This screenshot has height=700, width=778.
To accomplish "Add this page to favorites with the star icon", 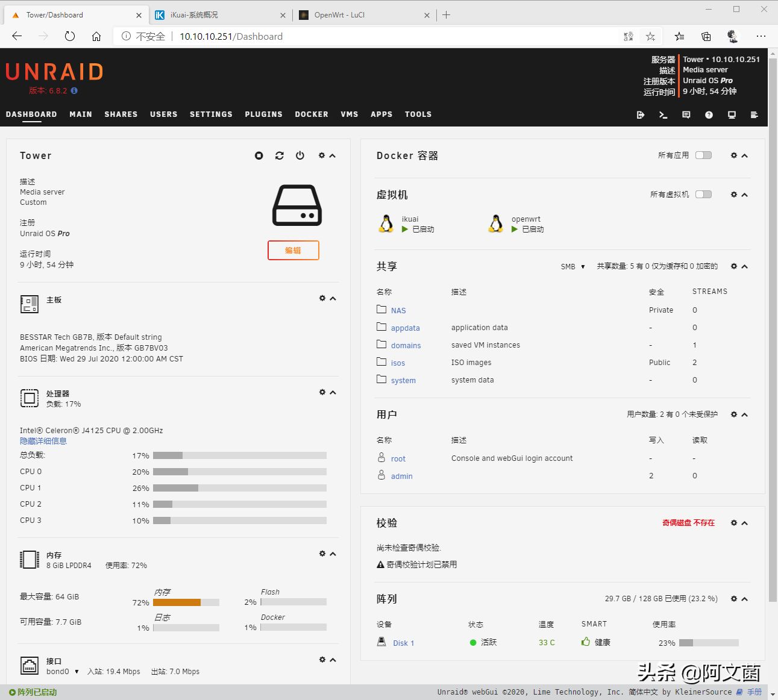I will 650,36.
